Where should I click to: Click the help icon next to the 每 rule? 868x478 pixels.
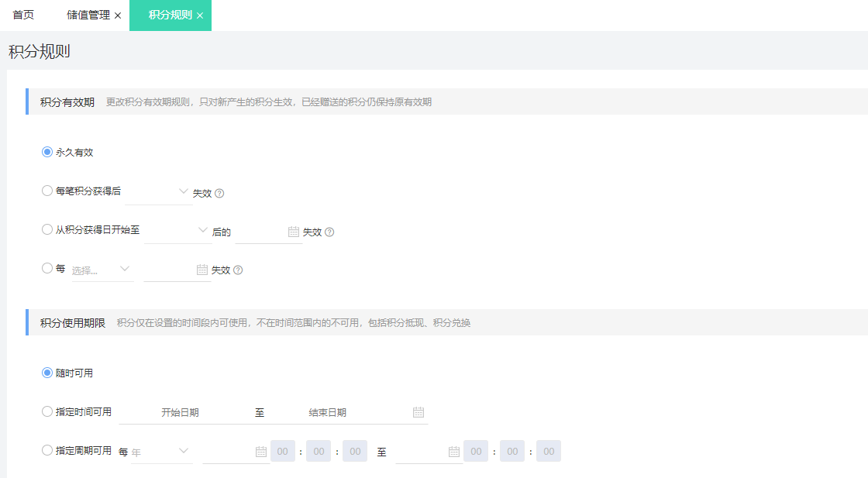point(237,270)
